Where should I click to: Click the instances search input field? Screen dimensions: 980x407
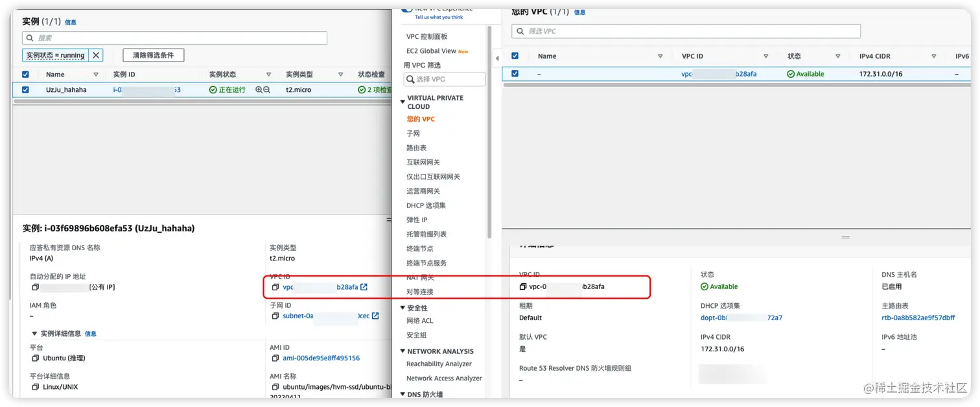[x=174, y=38]
